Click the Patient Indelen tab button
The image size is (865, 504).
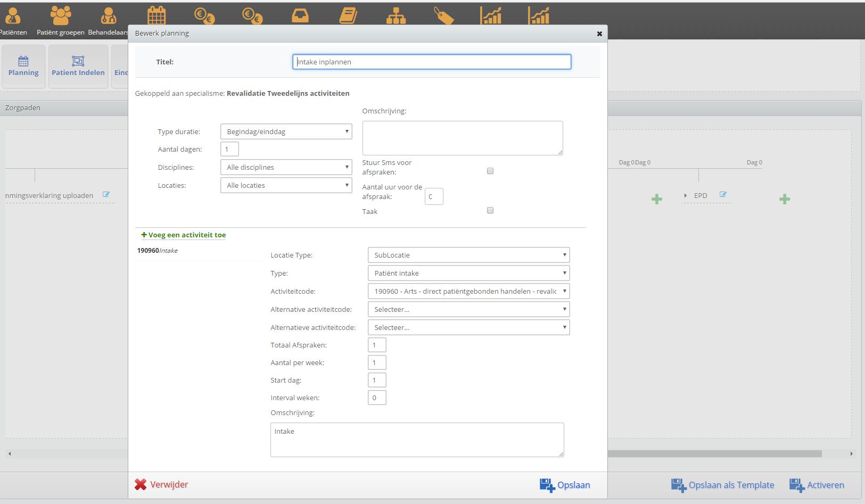[x=78, y=67]
